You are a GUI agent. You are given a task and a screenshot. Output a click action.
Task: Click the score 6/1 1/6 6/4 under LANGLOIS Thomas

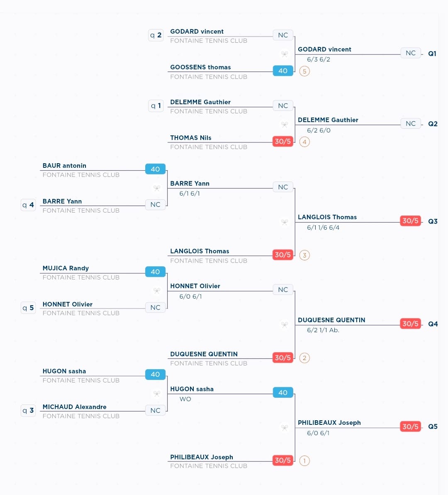[323, 227]
